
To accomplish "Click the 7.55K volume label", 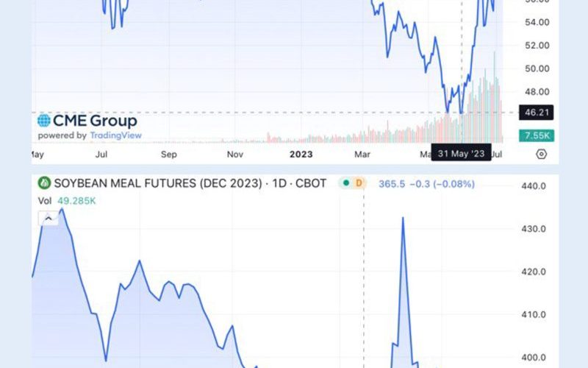I will pyautogui.click(x=537, y=135).
